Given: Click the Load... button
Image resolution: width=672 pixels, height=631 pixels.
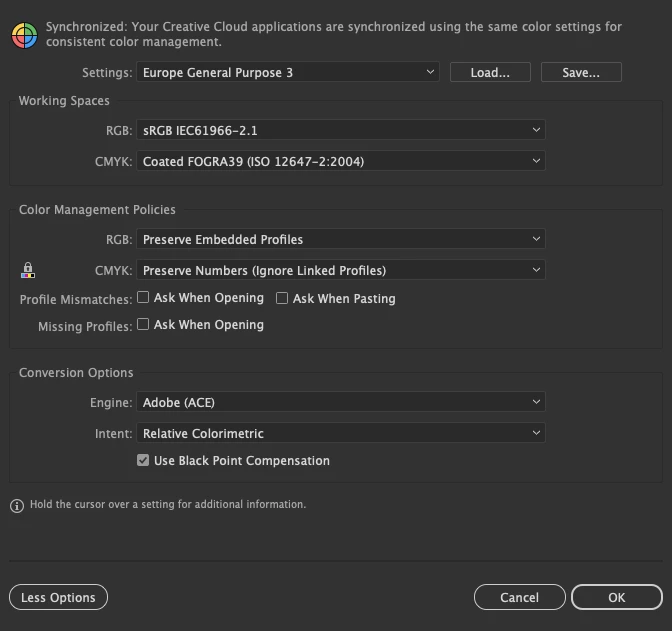Looking at the screenshot, I should tap(490, 72).
